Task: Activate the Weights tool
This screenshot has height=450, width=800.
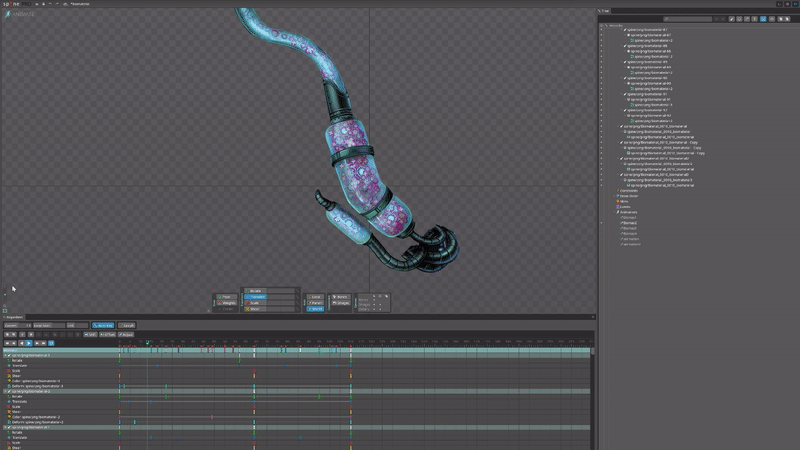Action: tap(227, 303)
